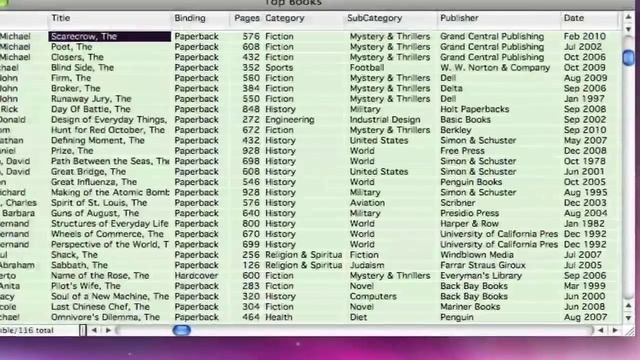This screenshot has width=640, height=360.
Task: Click the 'Football' subcategory cell
Action: (367, 68)
